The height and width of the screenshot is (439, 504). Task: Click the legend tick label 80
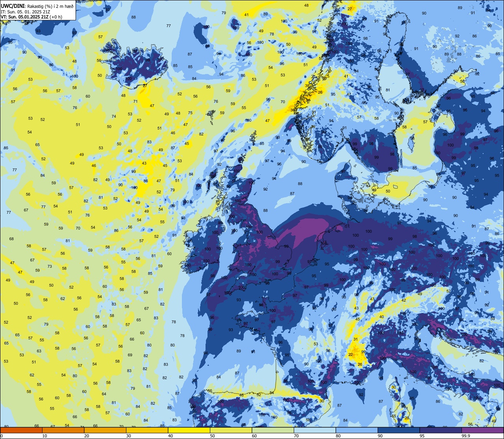(x=339, y=436)
